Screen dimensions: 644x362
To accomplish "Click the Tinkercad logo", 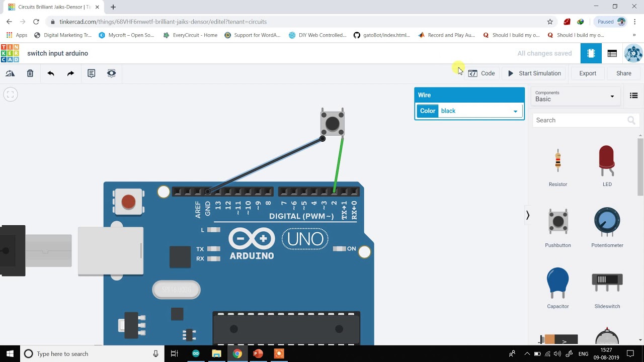I will [x=10, y=53].
